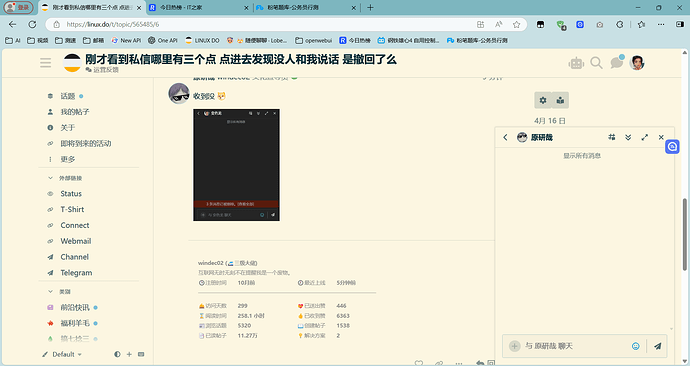This screenshot has height=366, width=690.
Task: Open the Telegram sidebar link
Action: point(76,273)
